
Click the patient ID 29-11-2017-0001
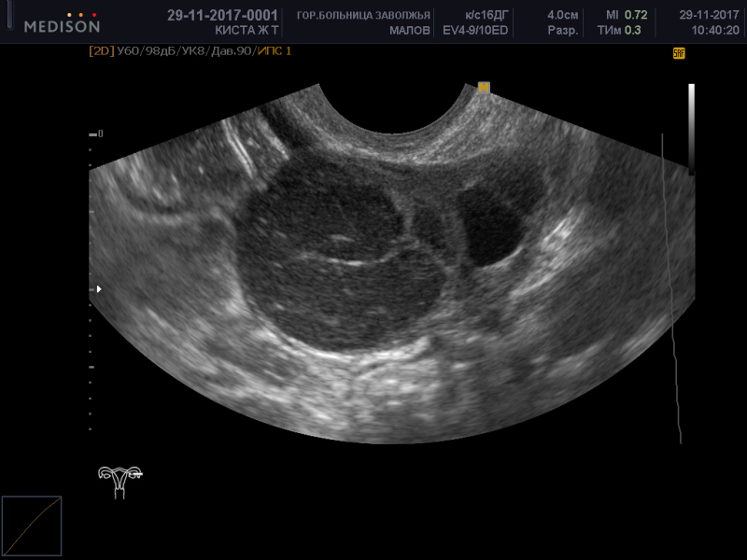[222, 15]
